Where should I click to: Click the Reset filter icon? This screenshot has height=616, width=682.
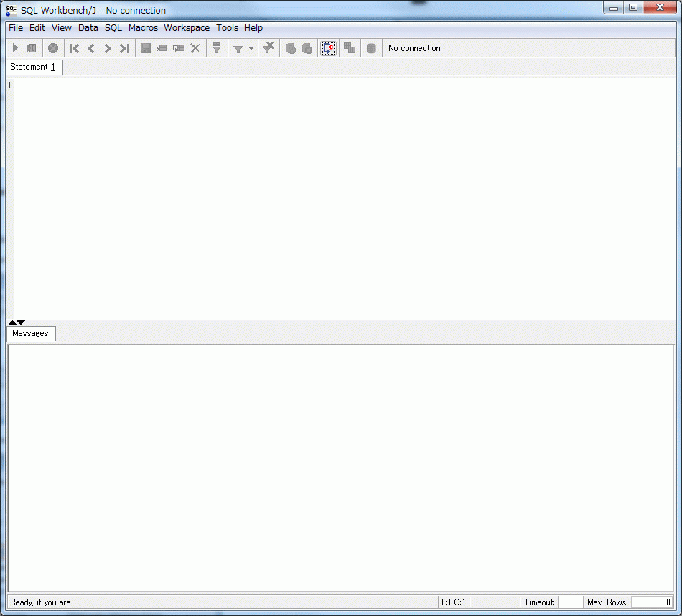tap(268, 48)
